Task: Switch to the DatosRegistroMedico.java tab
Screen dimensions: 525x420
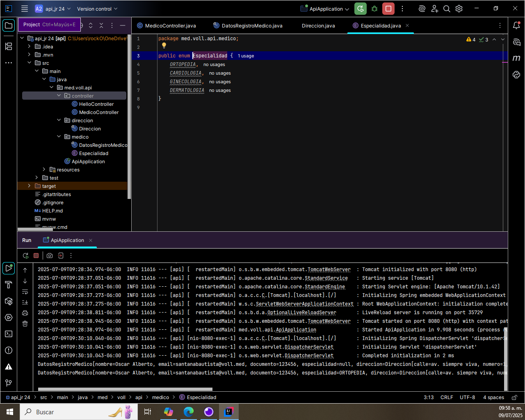Action: point(248,25)
